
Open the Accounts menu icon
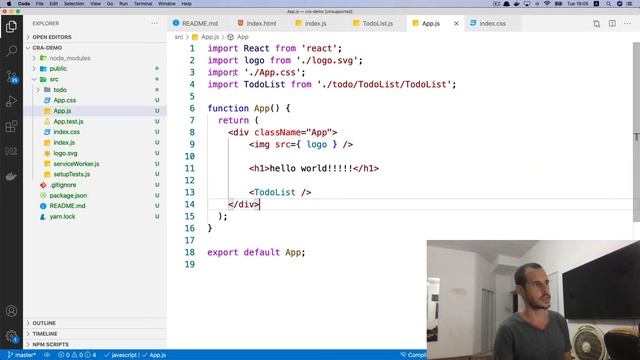point(11,311)
